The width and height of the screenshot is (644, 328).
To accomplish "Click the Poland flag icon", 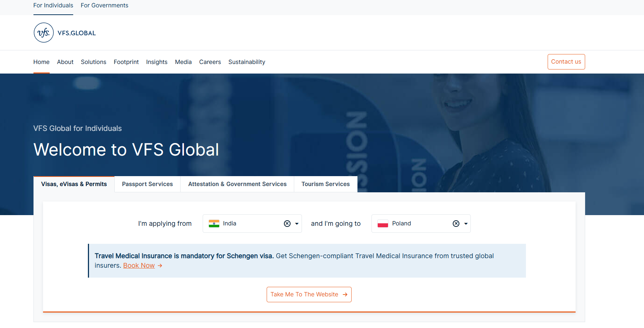I will [x=383, y=224].
